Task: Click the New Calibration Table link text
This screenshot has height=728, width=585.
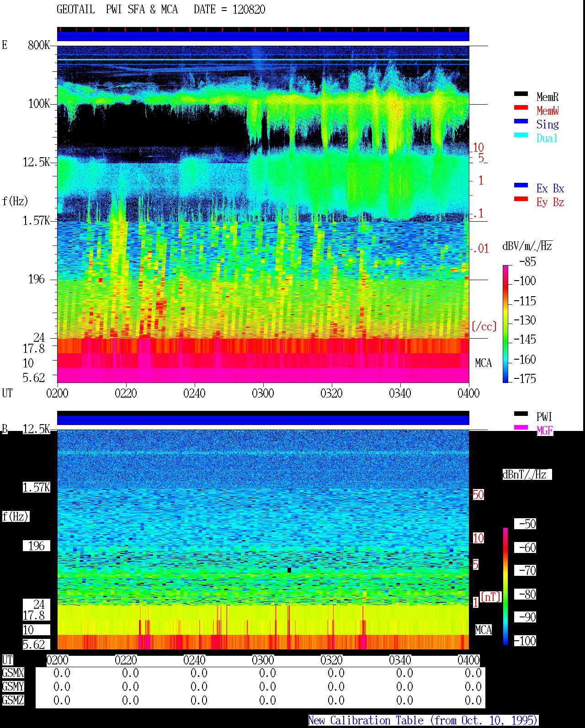Action: pos(423,720)
